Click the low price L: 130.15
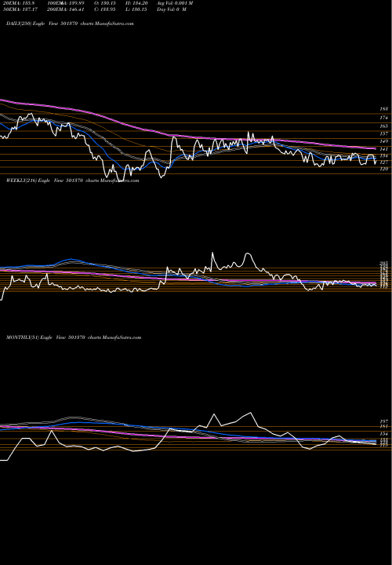The height and width of the screenshot is (565, 392). coord(135,9)
